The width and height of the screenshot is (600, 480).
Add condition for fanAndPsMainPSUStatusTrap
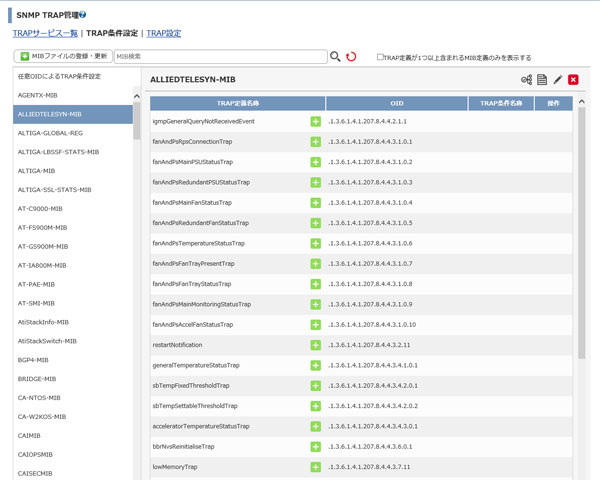tap(316, 162)
